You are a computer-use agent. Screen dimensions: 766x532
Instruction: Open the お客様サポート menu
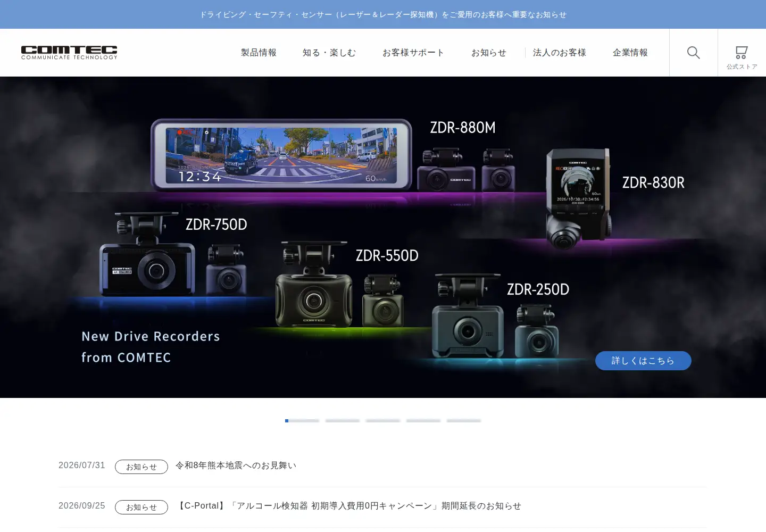pos(413,53)
